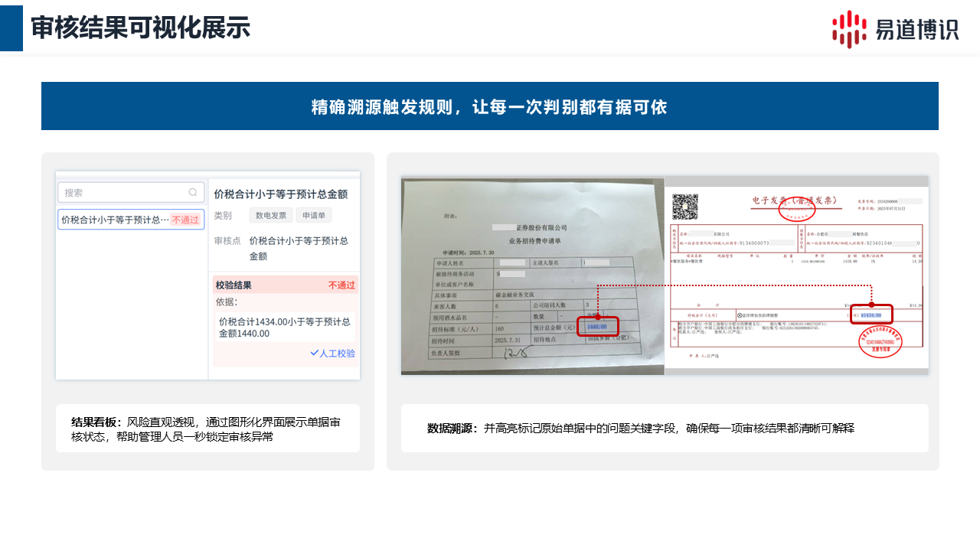This screenshot has width=980, height=551.
Task: Click the 不通过 badge in rule list
Action: (185, 220)
